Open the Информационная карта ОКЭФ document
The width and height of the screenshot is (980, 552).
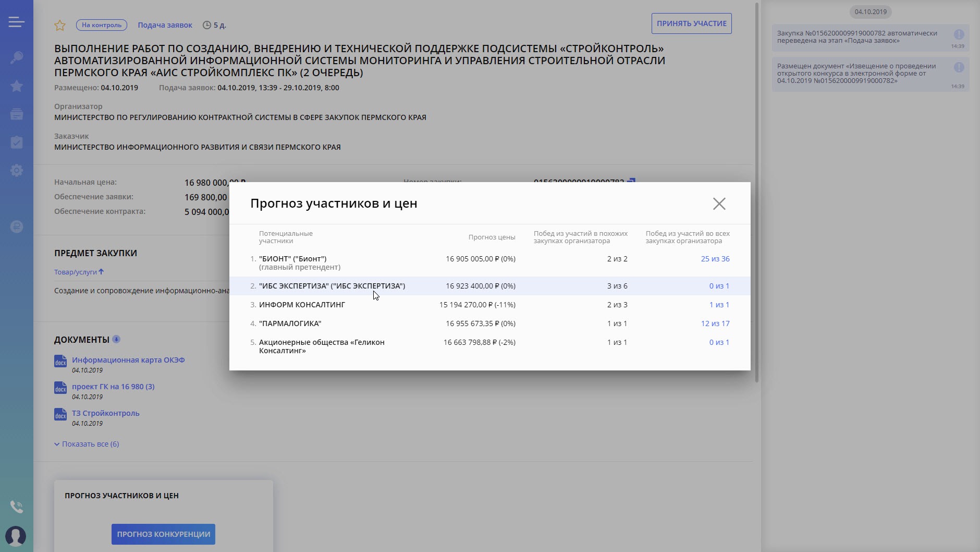tap(128, 360)
